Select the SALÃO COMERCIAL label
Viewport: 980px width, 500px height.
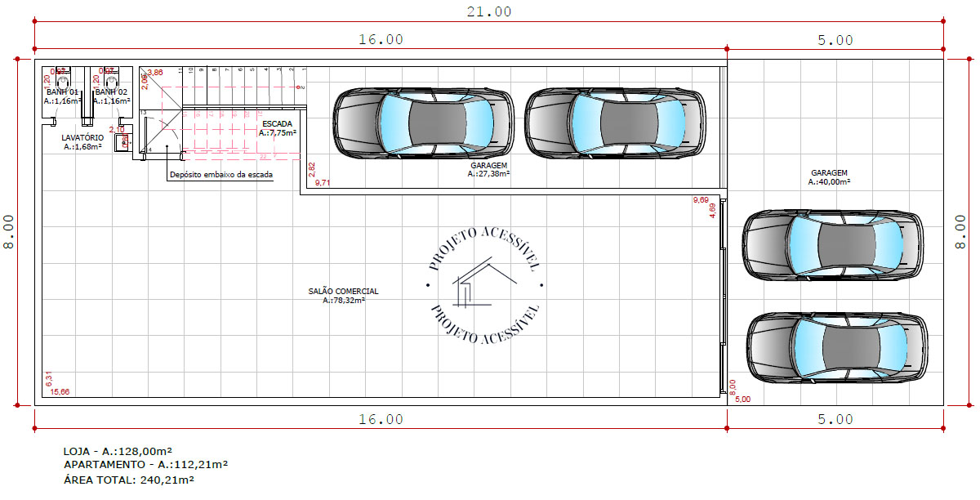point(343,292)
